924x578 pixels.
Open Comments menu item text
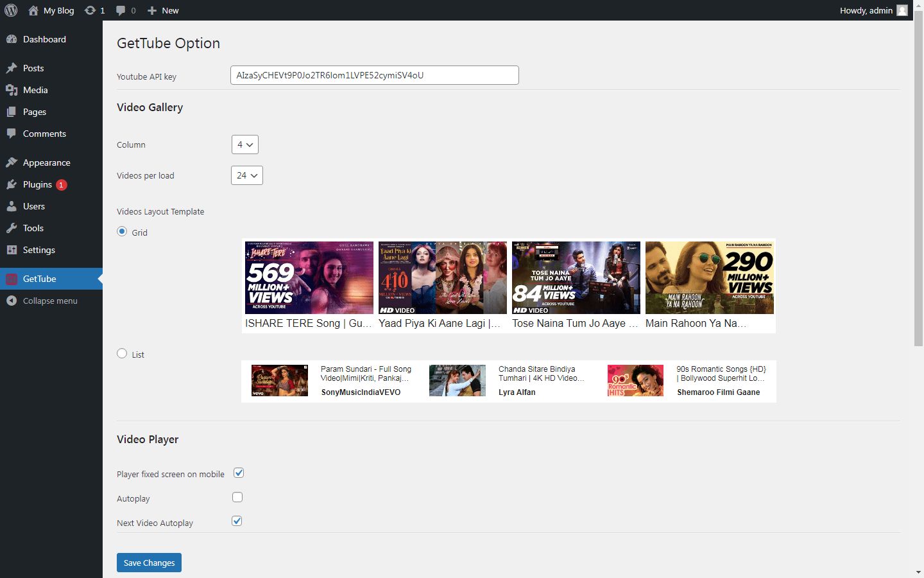click(44, 134)
